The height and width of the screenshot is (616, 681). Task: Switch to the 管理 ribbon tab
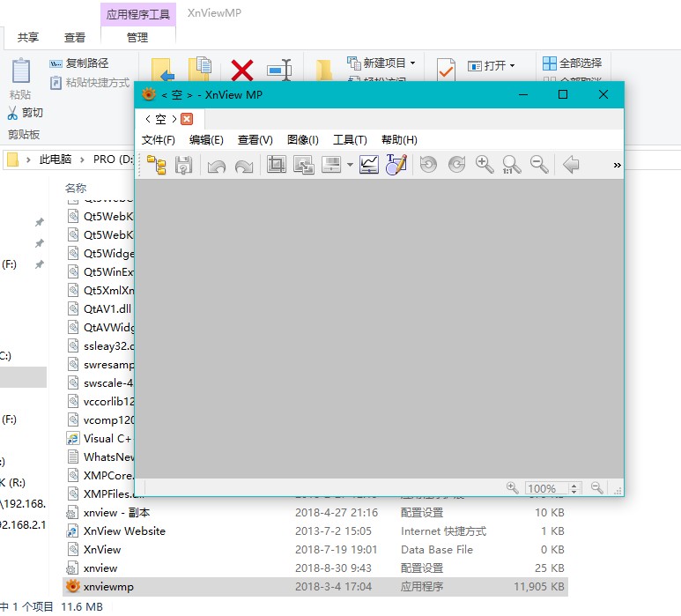137,37
